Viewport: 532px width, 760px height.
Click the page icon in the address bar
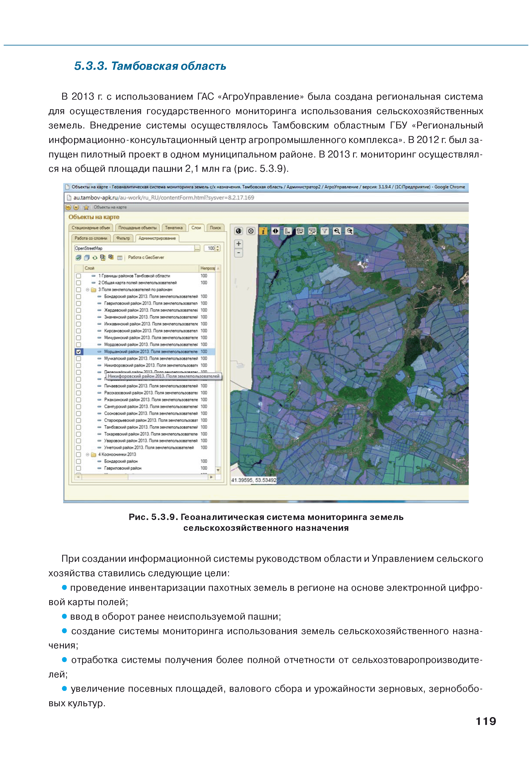click(69, 198)
